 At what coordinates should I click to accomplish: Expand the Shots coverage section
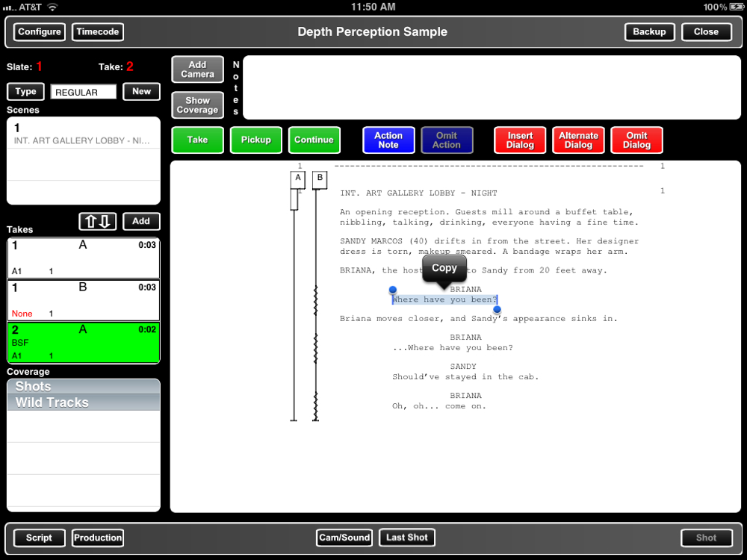[x=84, y=386]
